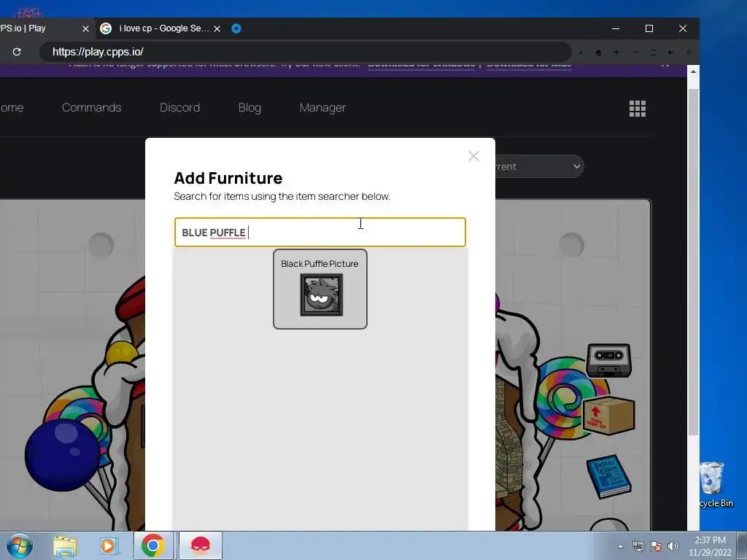Viewport: 747px width, 560px height.
Task: Select the cassette tape music icon
Action: tap(609, 360)
